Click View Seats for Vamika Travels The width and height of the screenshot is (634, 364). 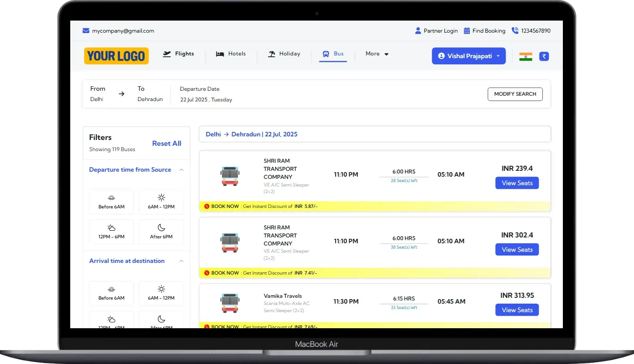point(517,309)
